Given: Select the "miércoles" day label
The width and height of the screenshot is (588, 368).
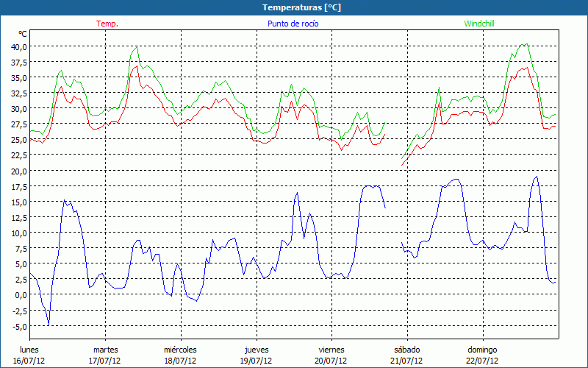Looking at the screenshot, I should point(180,350).
